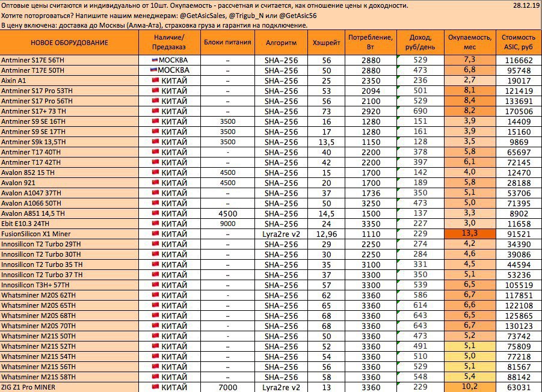Select the header cell НОВОЕ ОБОРУДОВАНИЕ
Image resolution: width=542 pixels, height=392 pixels.
click(69, 43)
